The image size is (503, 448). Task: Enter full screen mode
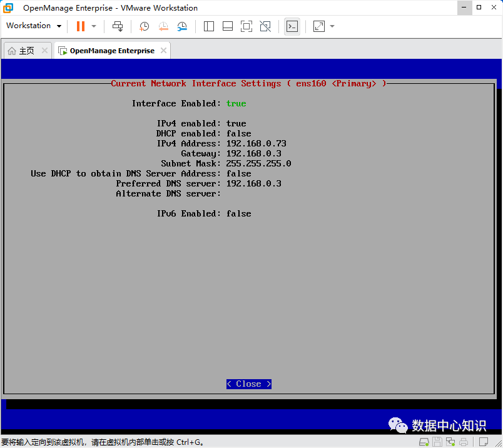coord(246,26)
